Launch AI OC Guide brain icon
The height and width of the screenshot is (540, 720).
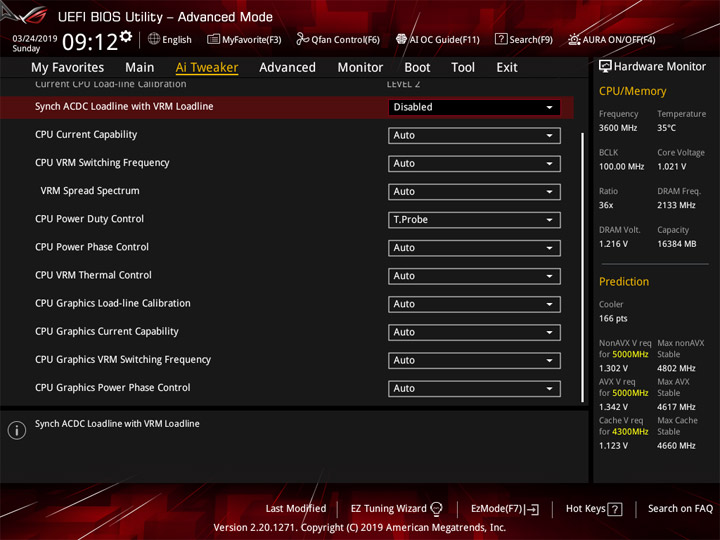coord(401,39)
